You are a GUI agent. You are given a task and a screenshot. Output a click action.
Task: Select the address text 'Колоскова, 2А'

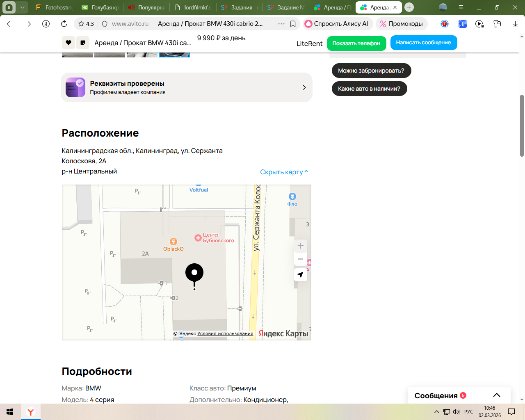[x=84, y=161]
